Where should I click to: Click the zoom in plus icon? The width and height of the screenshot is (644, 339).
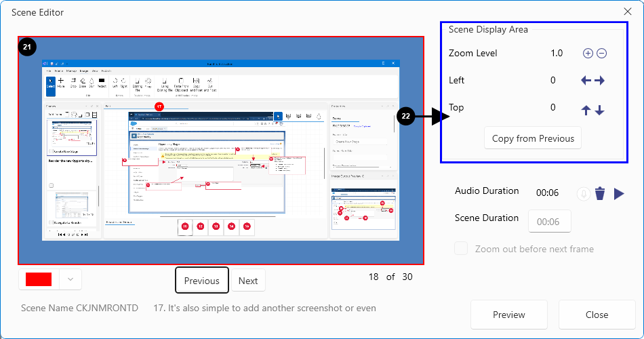tap(588, 54)
